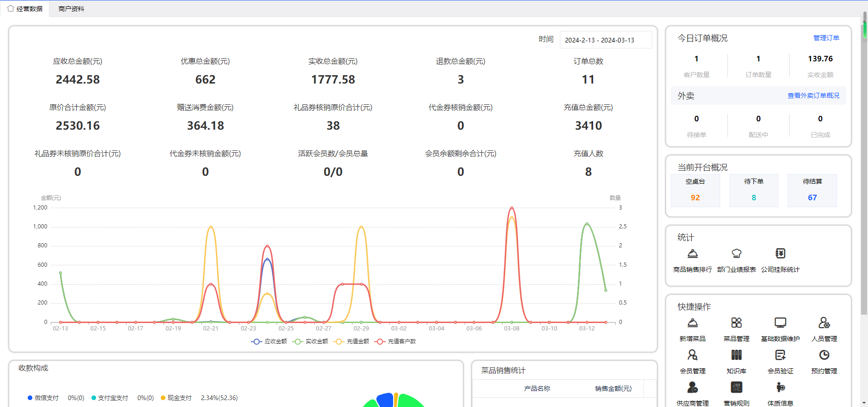Open 会员验证 shortcut icon
Viewport: 868px width, 407px height.
(780, 355)
